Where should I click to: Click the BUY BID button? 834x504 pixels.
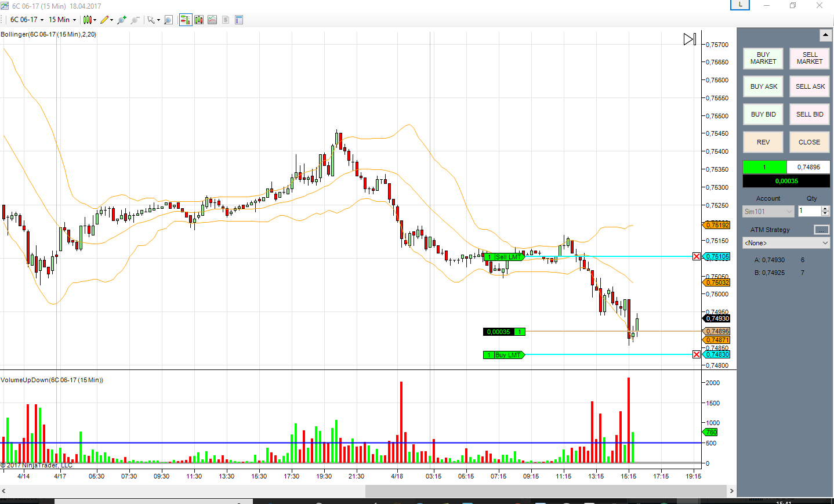(763, 114)
